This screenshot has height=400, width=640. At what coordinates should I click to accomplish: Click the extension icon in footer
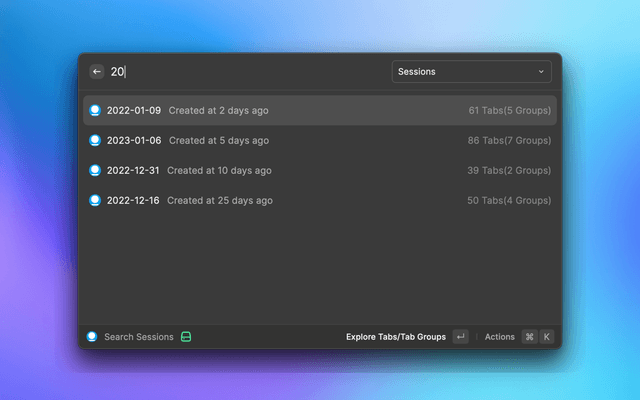pos(93,337)
